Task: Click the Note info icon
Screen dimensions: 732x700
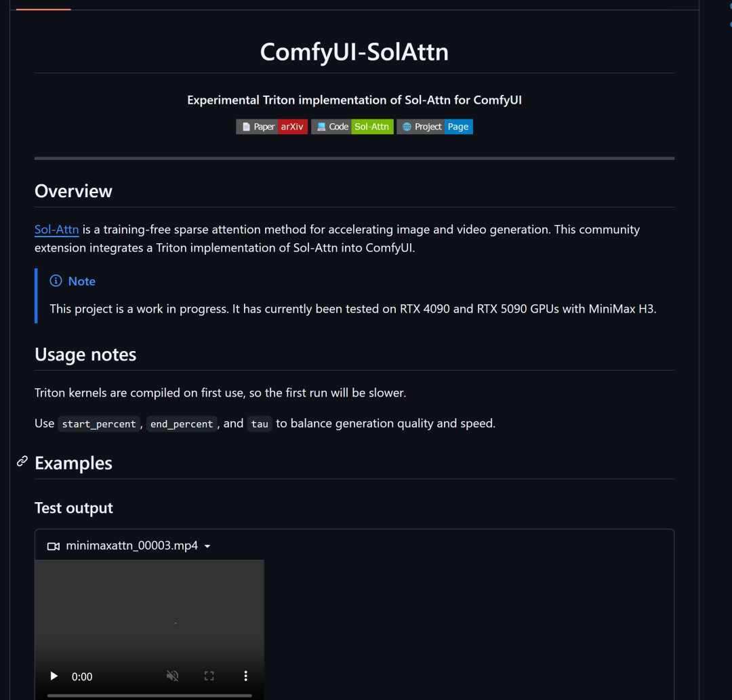Action: tap(56, 281)
